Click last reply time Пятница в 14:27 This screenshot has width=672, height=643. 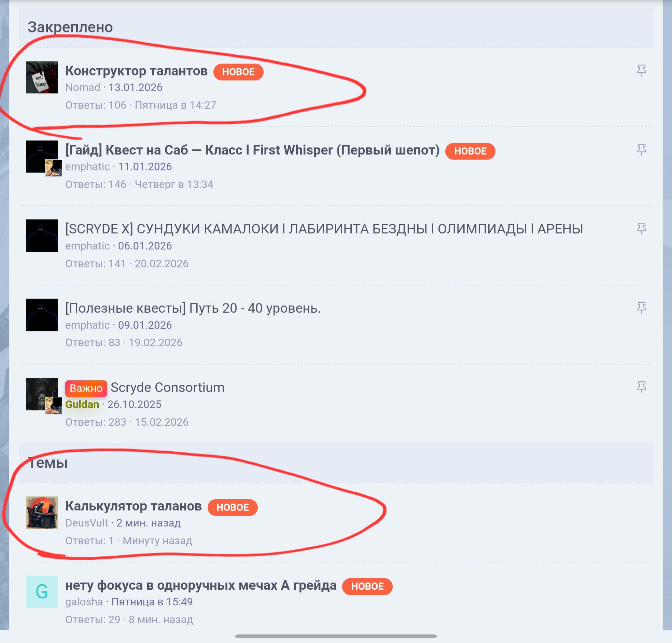coord(176,105)
